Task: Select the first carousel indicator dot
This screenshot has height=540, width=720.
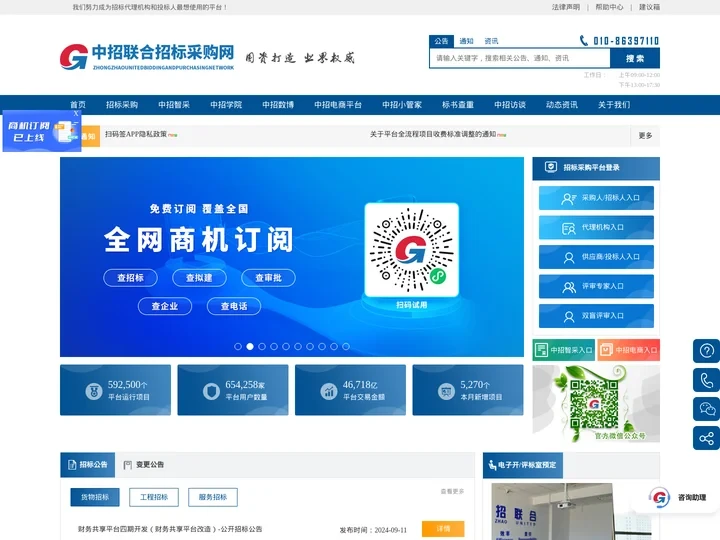Action: [x=238, y=346]
